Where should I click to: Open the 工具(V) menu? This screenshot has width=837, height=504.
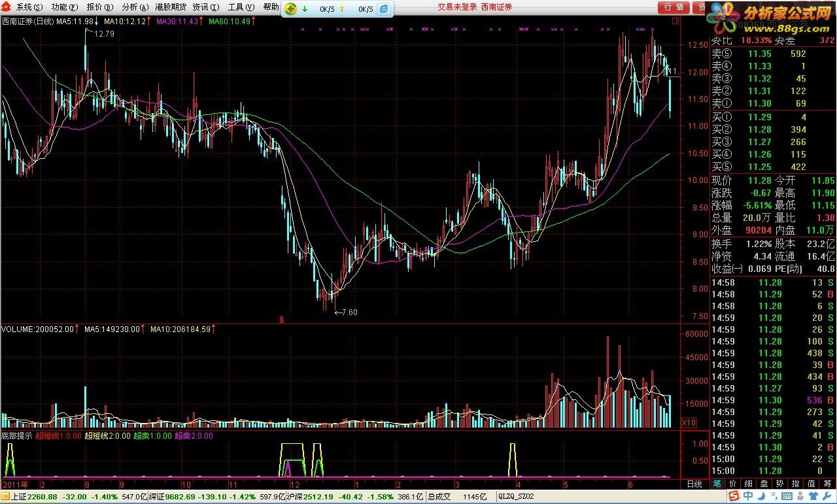(241, 7)
